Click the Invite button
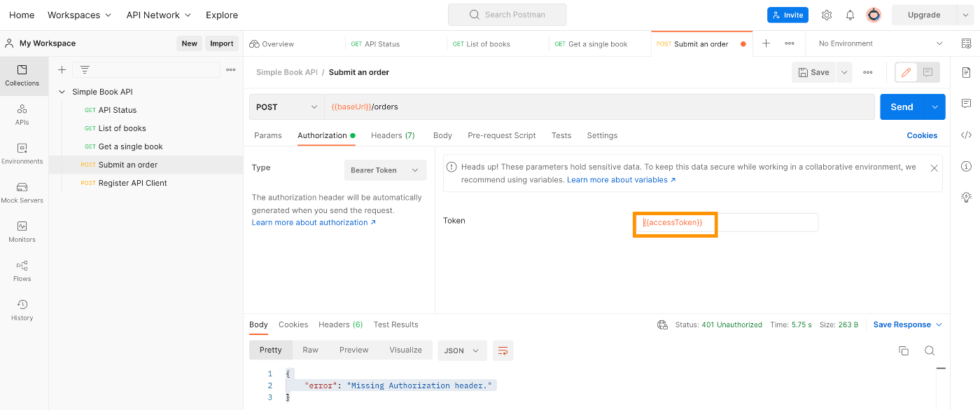The image size is (980, 410). tap(787, 15)
